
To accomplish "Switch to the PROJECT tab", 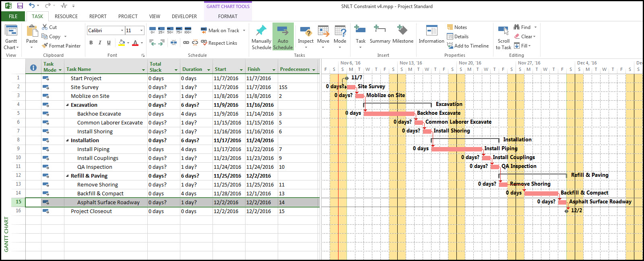I will click(128, 16).
